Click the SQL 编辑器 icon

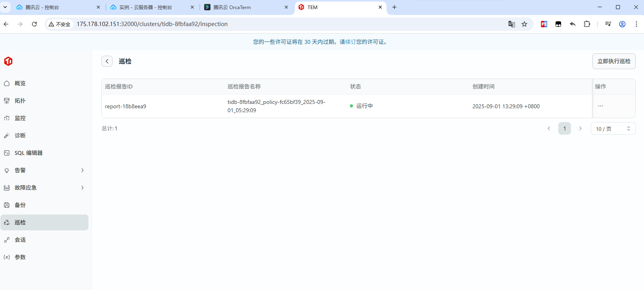(7, 153)
